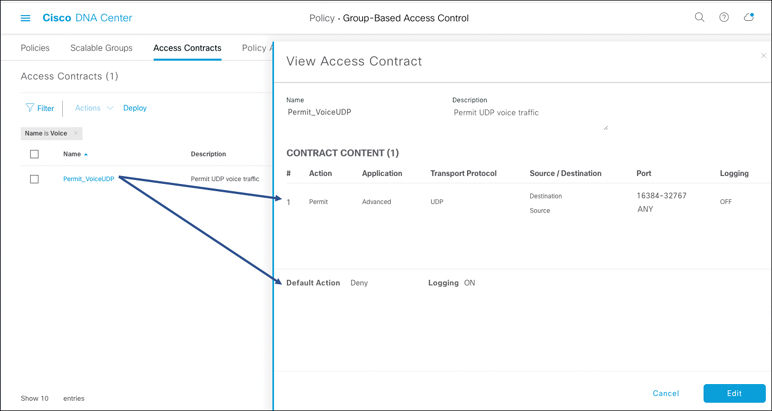Click the notifications icon in top bar
This screenshot has width=772, height=411.
[748, 17]
